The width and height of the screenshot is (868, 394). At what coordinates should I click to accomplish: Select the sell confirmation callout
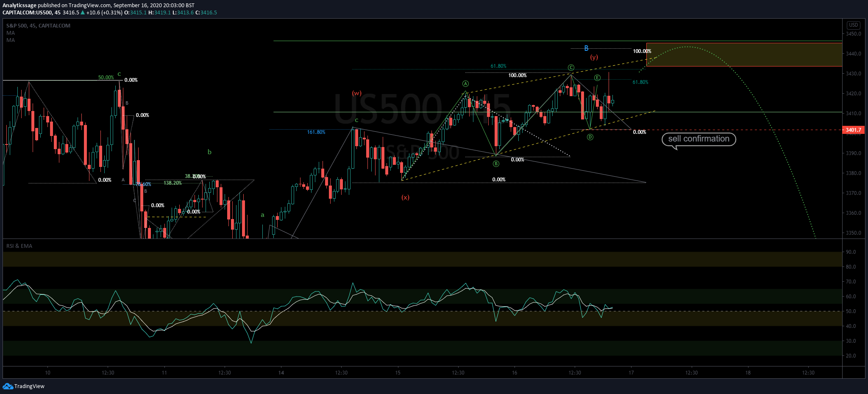pyautogui.click(x=698, y=139)
